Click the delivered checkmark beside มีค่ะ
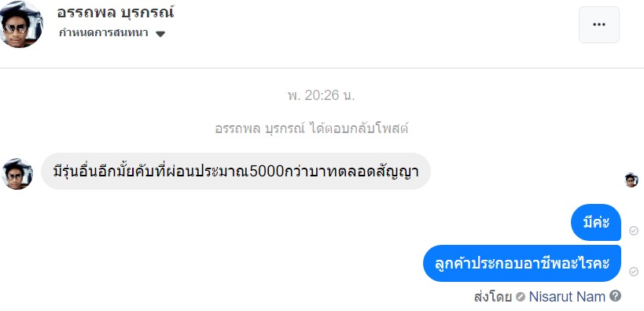The width and height of the screenshot is (644, 311). (633, 231)
